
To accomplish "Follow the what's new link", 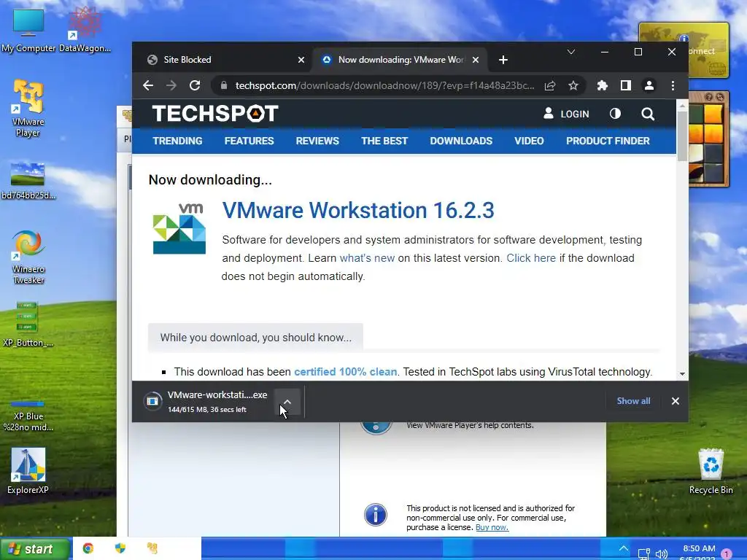I will point(367,258).
